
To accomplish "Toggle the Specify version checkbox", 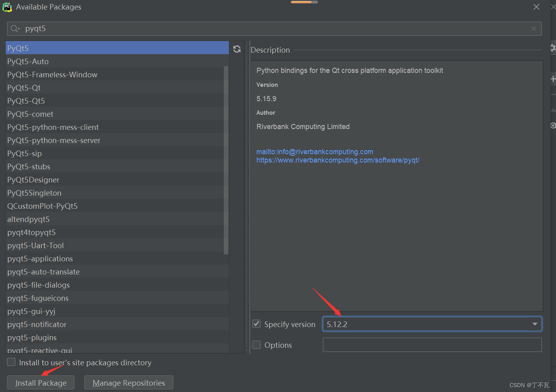I will (256, 324).
